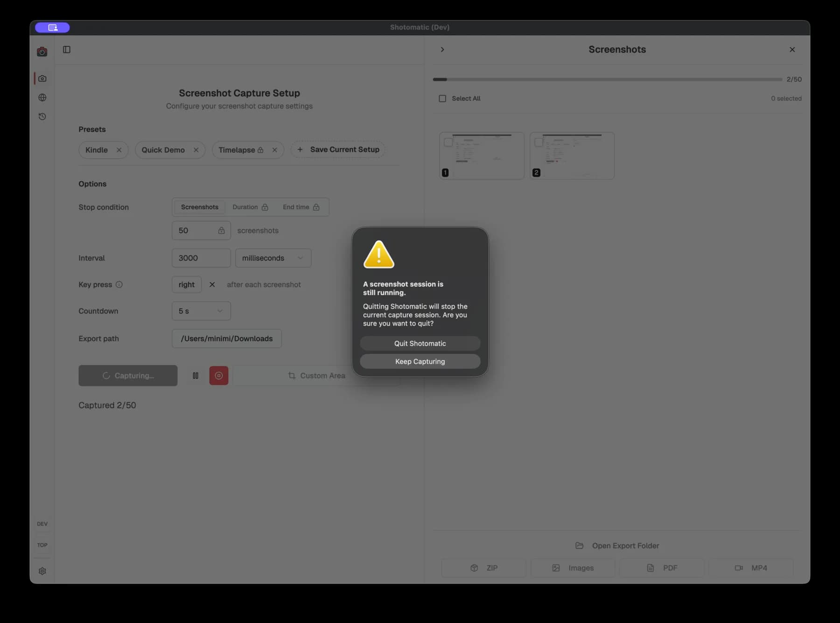Stop capture with the red stop button

pos(219,375)
